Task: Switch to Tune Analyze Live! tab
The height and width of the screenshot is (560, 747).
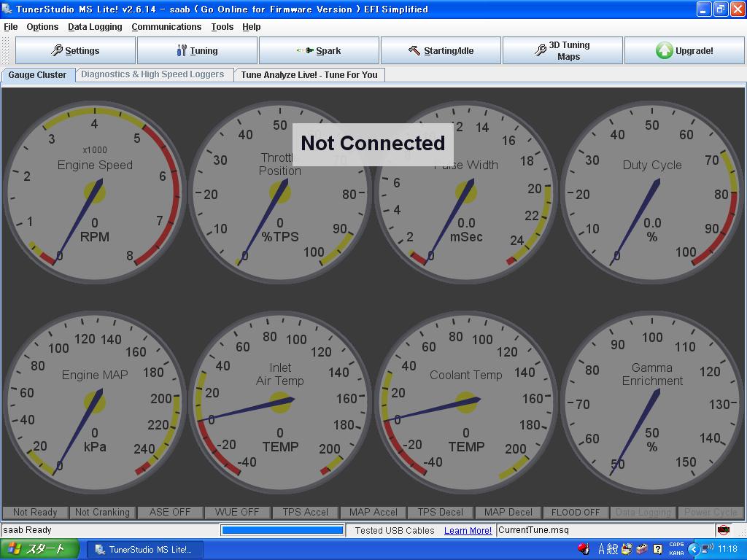Action: pyautogui.click(x=309, y=75)
